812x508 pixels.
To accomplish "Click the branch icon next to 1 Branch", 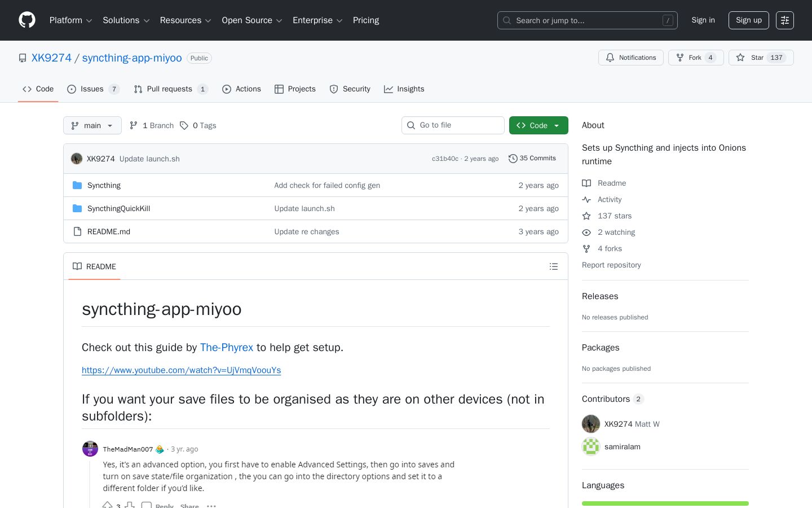I will (x=134, y=125).
